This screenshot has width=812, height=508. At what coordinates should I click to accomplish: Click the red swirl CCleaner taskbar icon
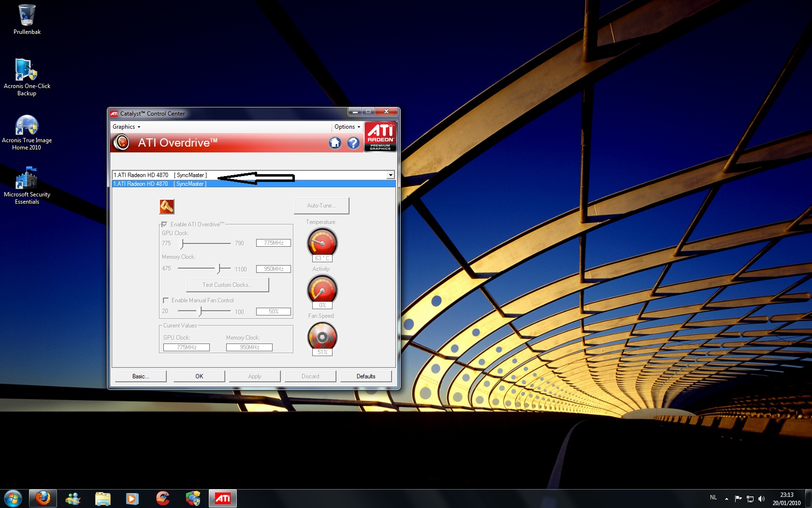[x=163, y=498]
